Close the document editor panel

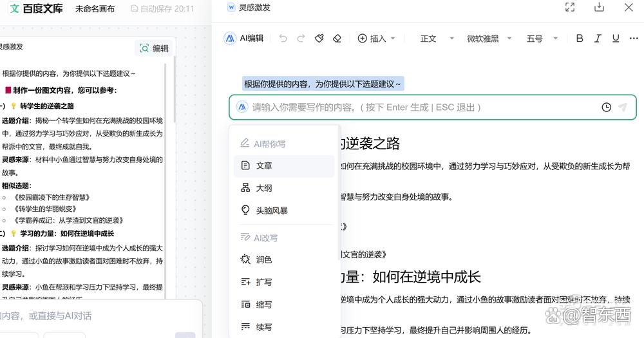(x=629, y=7)
